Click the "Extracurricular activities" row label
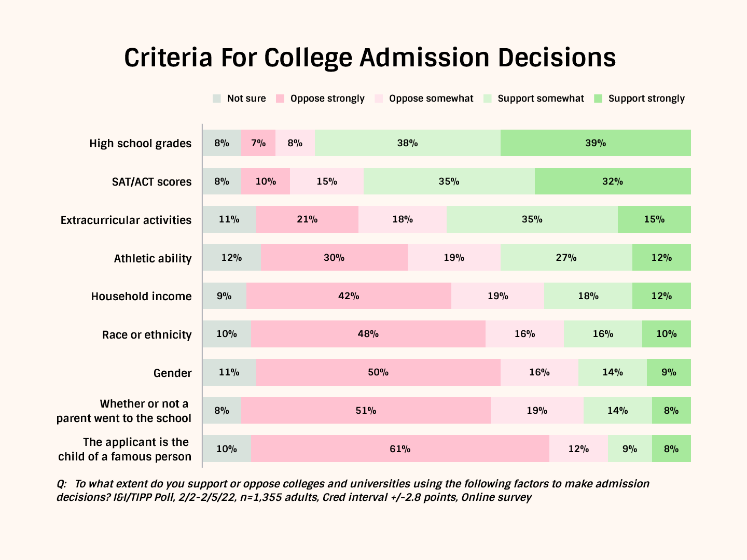Image resolution: width=747 pixels, height=560 pixels. pos(126,220)
